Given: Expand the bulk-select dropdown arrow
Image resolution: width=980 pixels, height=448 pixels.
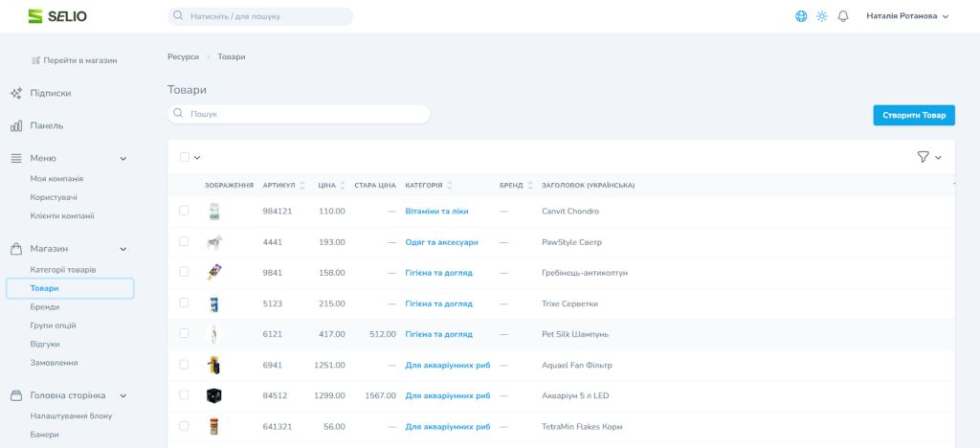Looking at the screenshot, I should (197, 158).
